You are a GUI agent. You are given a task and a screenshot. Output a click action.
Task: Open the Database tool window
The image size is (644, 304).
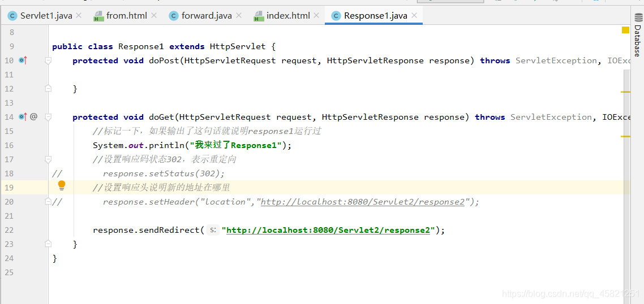tap(637, 34)
